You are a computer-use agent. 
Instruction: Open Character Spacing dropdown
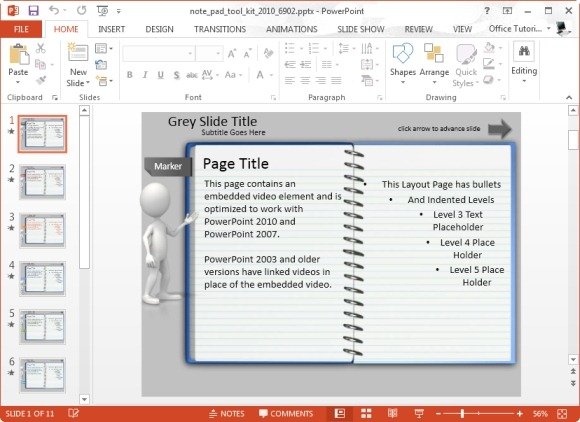210,75
